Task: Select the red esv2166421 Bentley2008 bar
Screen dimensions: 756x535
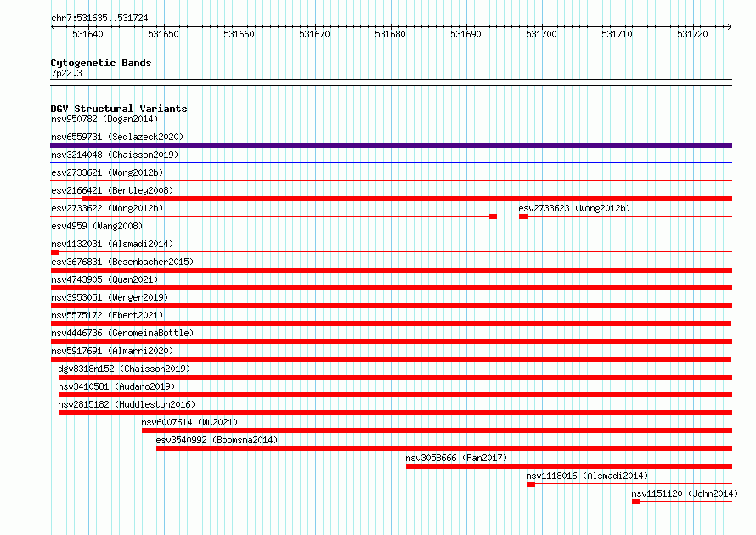Action: point(407,199)
